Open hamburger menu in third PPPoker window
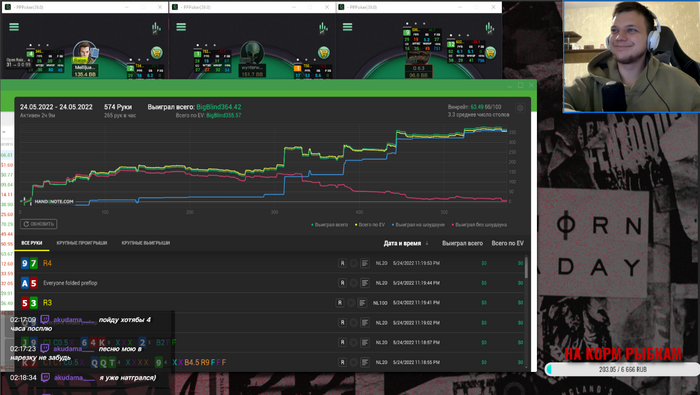The height and width of the screenshot is (395, 700). (x=347, y=27)
